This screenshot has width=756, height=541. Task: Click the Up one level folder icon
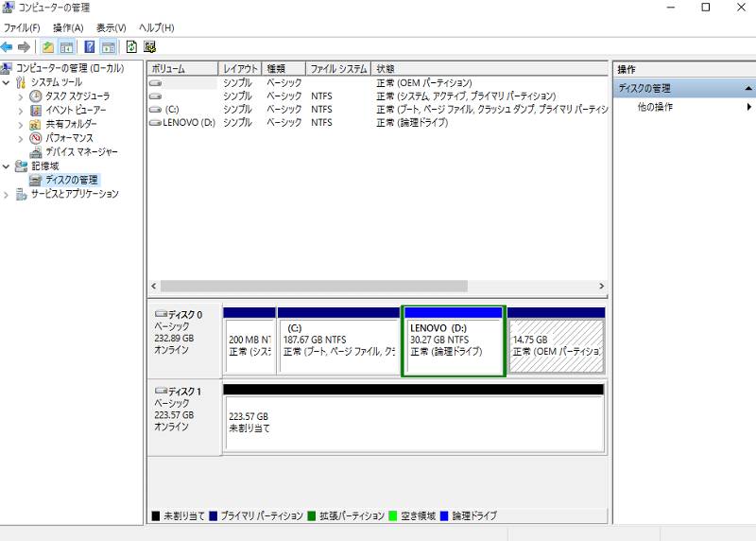pos(48,46)
